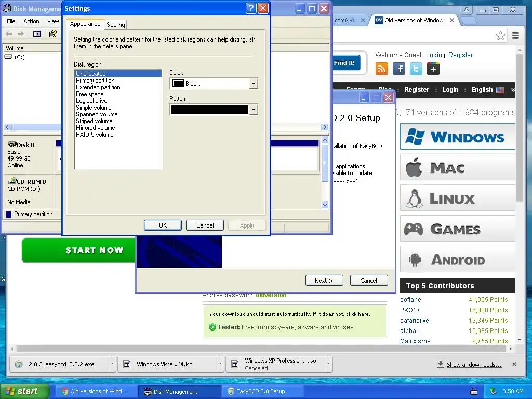532x399 pixels.
Task: Select RAID-5 volume in Disk region list
Action: [118, 135]
